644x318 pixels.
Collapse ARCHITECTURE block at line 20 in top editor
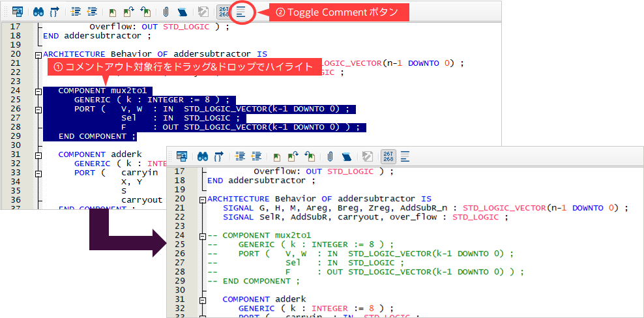[x=38, y=55]
